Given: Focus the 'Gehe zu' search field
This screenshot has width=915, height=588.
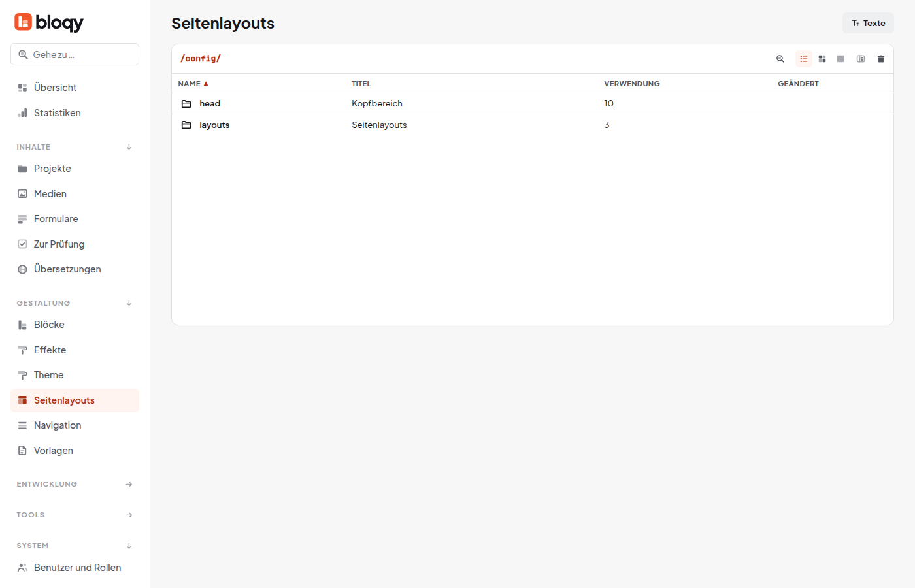Looking at the screenshot, I should [75, 54].
